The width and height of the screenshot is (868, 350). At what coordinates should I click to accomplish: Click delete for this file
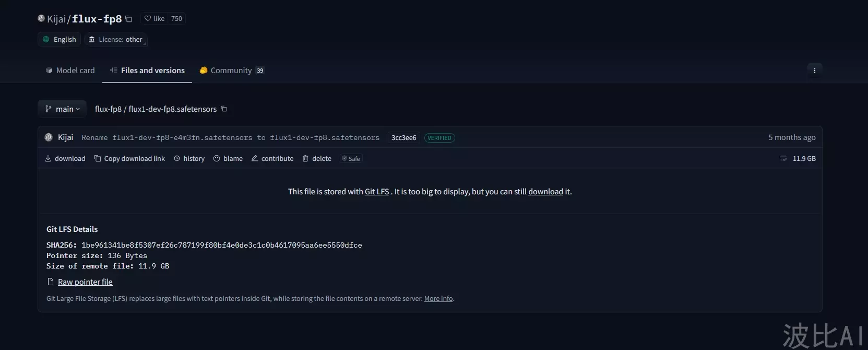tap(317, 158)
